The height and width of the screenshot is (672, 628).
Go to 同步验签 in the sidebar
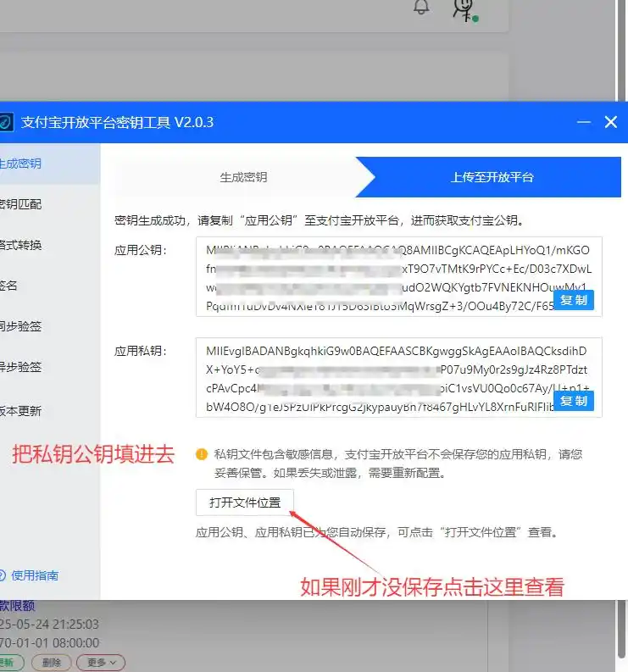(20, 326)
